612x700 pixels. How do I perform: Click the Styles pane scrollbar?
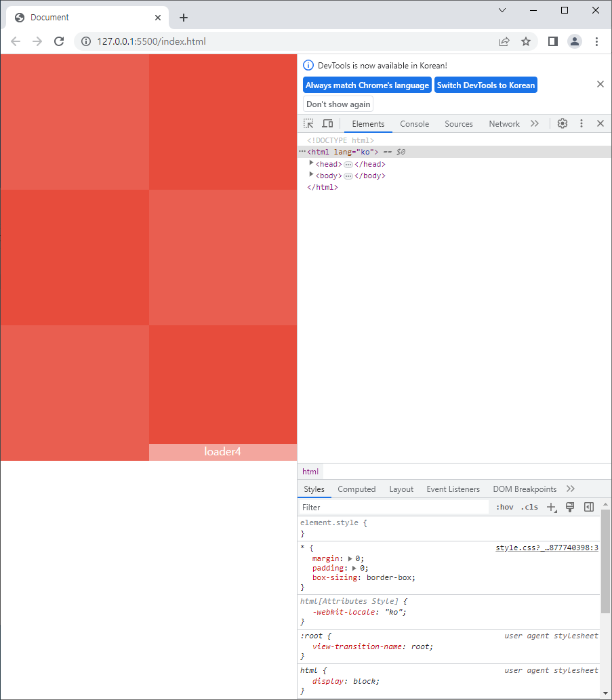(605, 562)
